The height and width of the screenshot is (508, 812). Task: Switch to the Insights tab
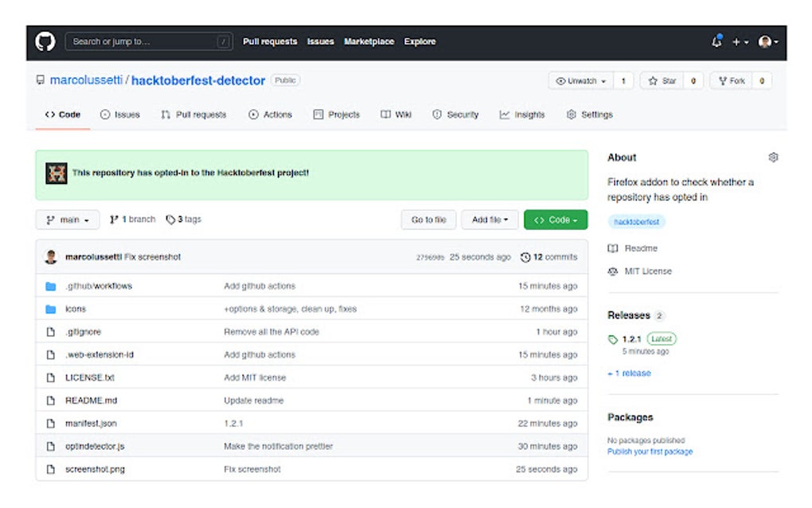tap(521, 114)
